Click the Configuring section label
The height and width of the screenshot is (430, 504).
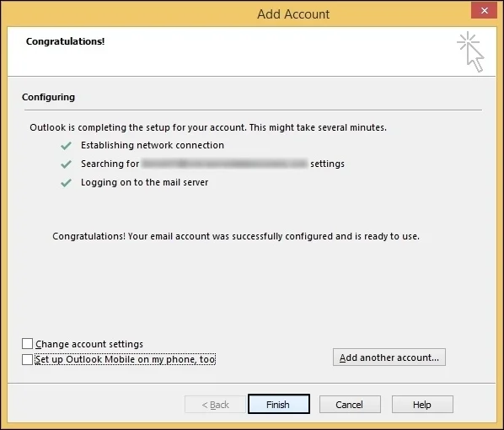pyautogui.click(x=48, y=97)
